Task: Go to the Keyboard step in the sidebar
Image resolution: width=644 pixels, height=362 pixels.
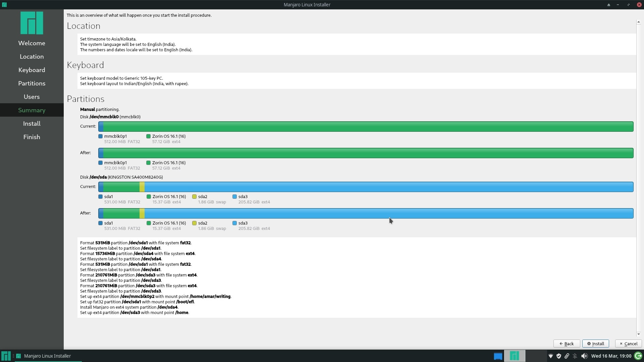Action: pyautogui.click(x=32, y=70)
